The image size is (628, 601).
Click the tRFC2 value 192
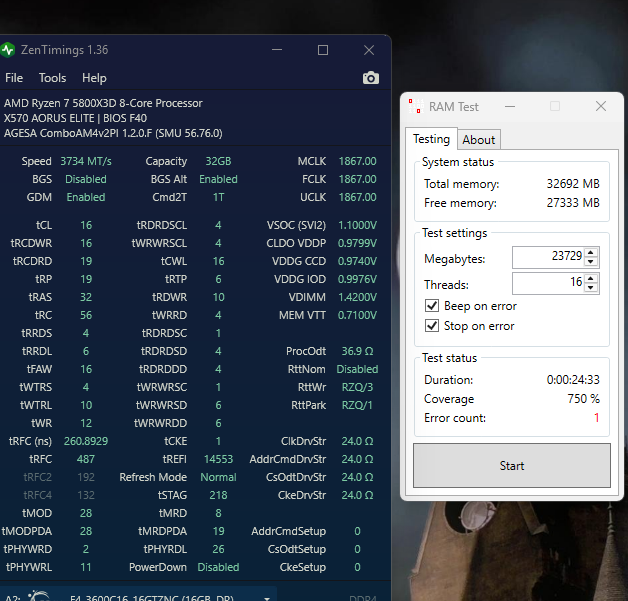coord(86,477)
